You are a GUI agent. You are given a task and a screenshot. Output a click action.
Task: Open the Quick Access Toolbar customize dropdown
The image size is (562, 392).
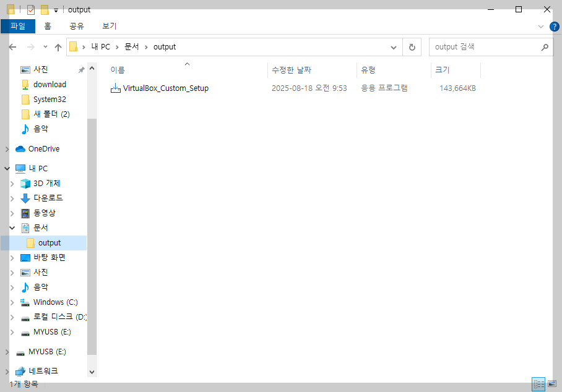tap(56, 11)
